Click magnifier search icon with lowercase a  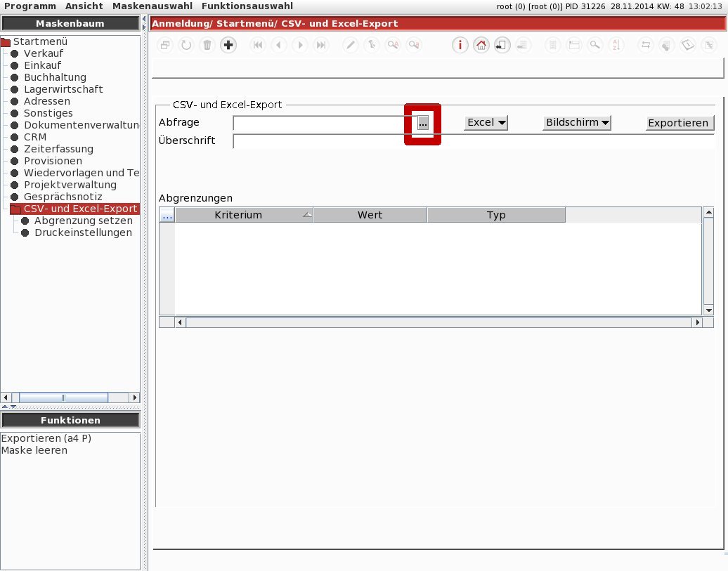pyautogui.click(x=414, y=45)
